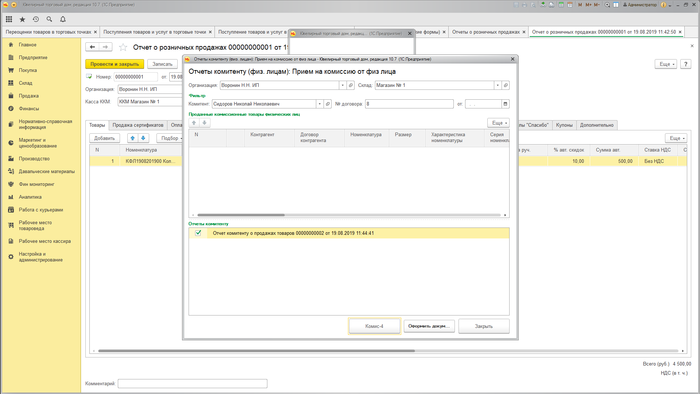Toggle checkbox for Отчет комитенту 0000000002 row
This screenshot has height=394, width=700.
pyautogui.click(x=198, y=233)
